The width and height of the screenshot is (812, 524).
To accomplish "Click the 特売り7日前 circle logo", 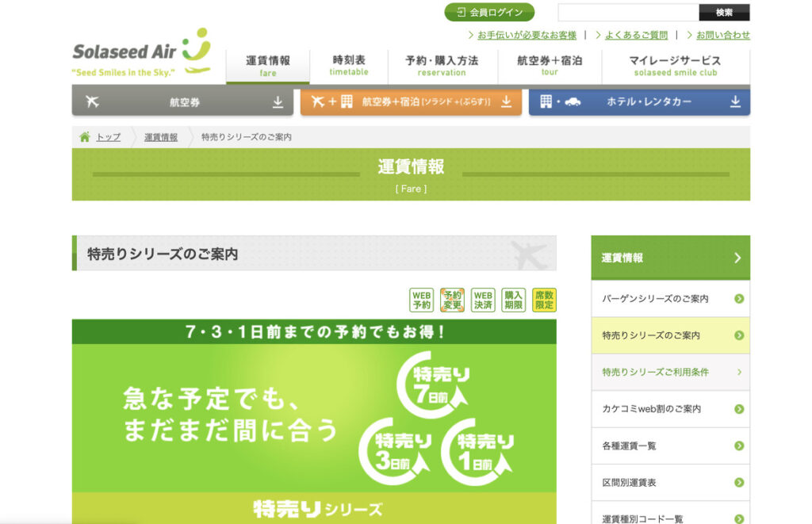I will click(x=434, y=384).
